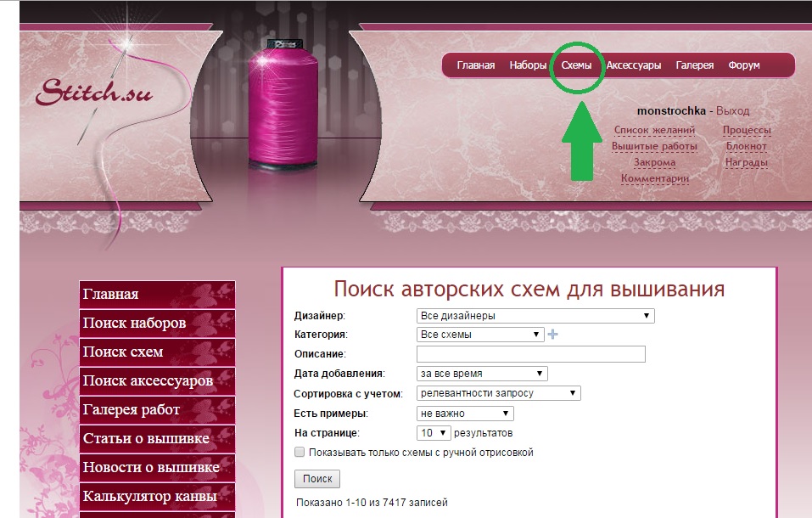Open the Дизайнер dropdown
The height and width of the screenshot is (518, 812).
pos(535,316)
